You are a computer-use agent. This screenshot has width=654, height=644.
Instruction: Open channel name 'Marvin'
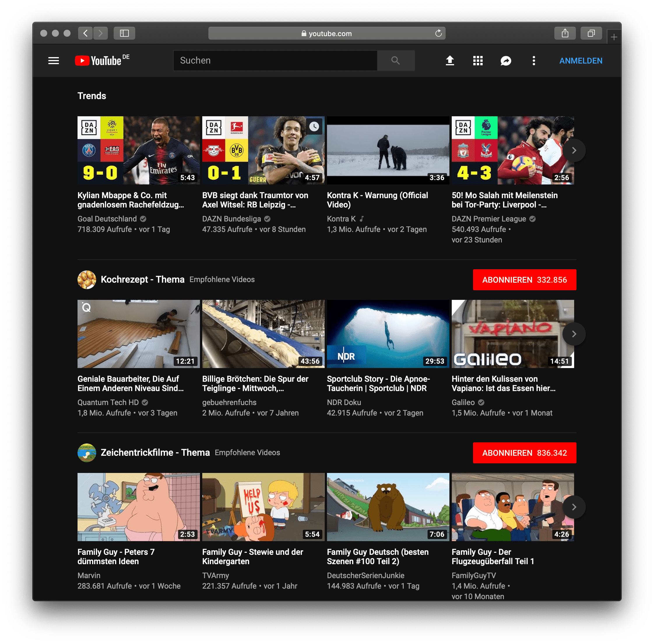[x=89, y=575]
